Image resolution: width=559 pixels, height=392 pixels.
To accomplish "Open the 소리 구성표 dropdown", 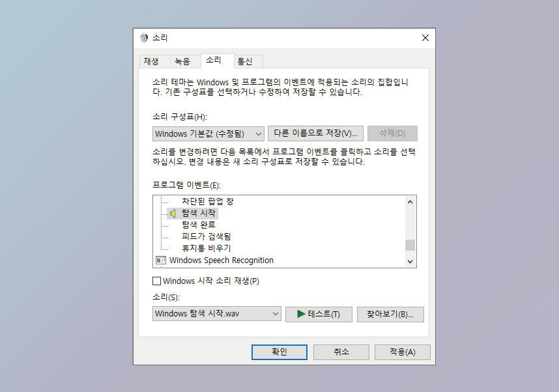I will tap(208, 134).
